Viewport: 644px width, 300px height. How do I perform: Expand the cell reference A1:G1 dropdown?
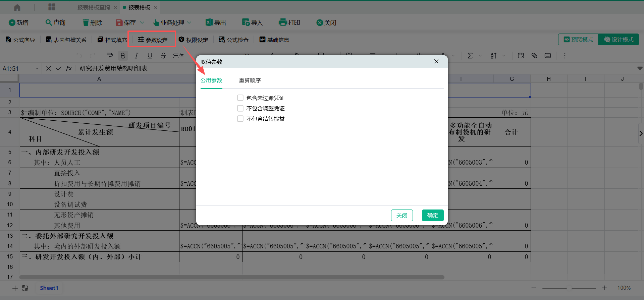pos(37,68)
